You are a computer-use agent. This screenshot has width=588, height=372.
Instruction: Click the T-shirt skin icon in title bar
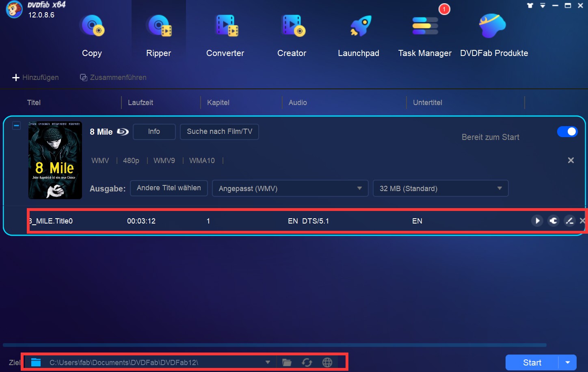(x=530, y=6)
